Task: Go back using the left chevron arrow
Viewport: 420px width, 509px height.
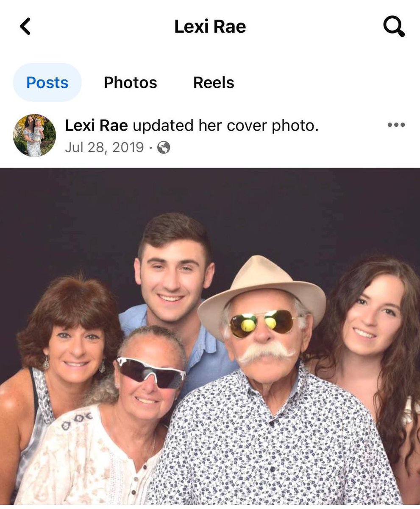Action: pos(25,27)
